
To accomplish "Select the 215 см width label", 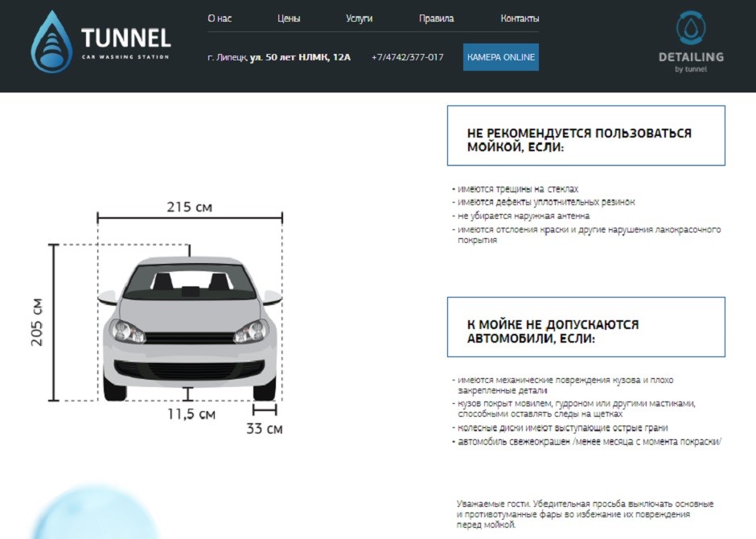I will point(190,207).
